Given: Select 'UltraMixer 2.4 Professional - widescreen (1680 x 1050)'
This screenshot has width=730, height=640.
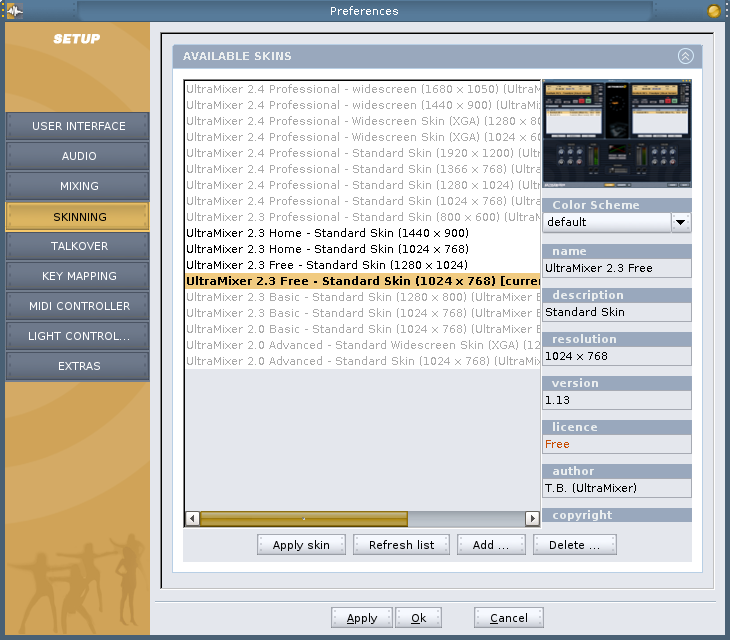Looking at the screenshot, I should pyautogui.click(x=362, y=89).
